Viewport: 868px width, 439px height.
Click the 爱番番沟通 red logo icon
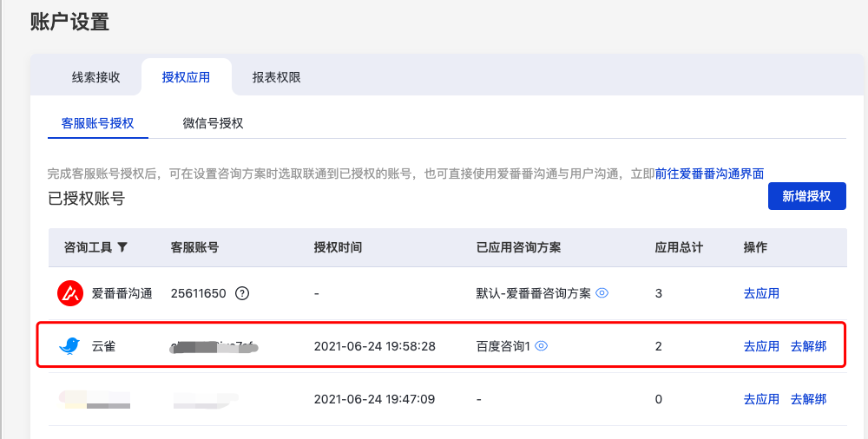pyautogui.click(x=70, y=293)
